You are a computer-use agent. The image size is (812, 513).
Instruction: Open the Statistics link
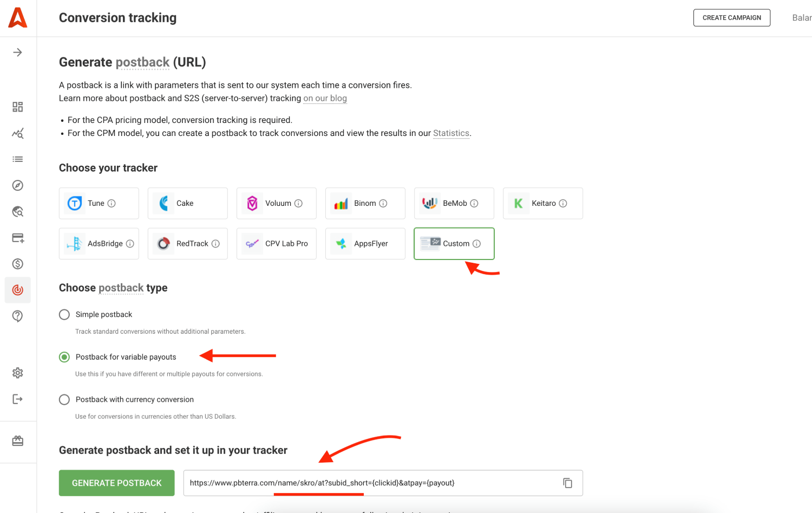tap(451, 133)
